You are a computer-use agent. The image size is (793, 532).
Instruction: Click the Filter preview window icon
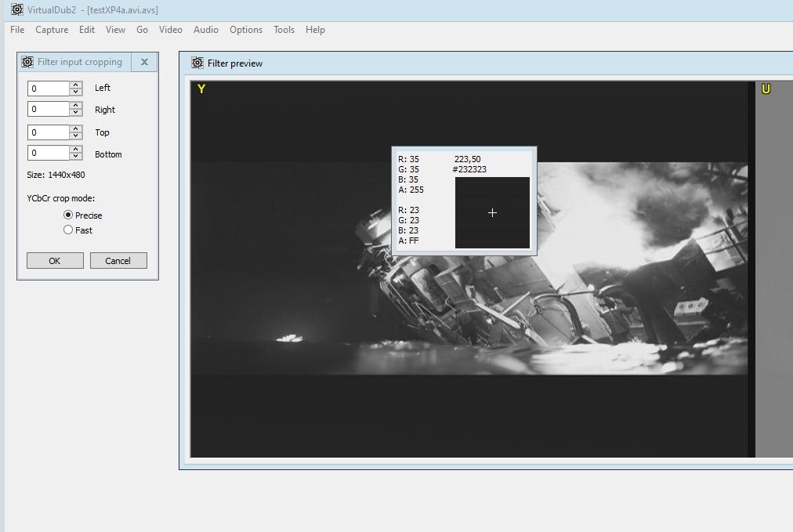[197, 63]
